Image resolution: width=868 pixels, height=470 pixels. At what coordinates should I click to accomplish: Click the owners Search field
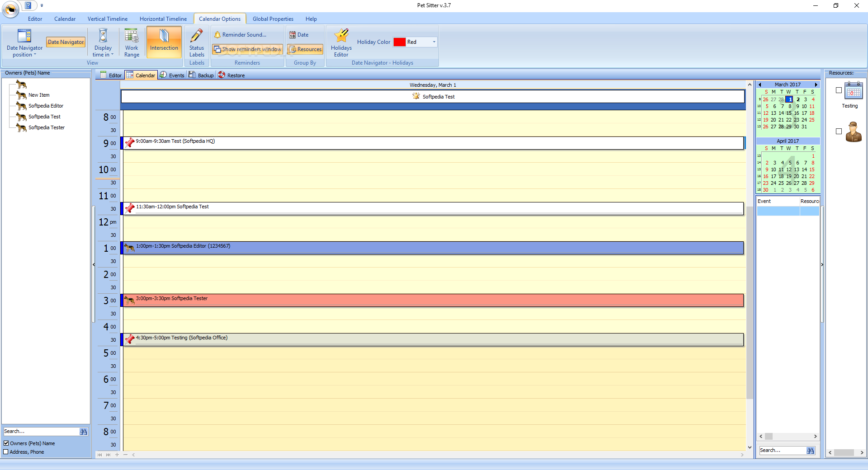click(x=41, y=432)
